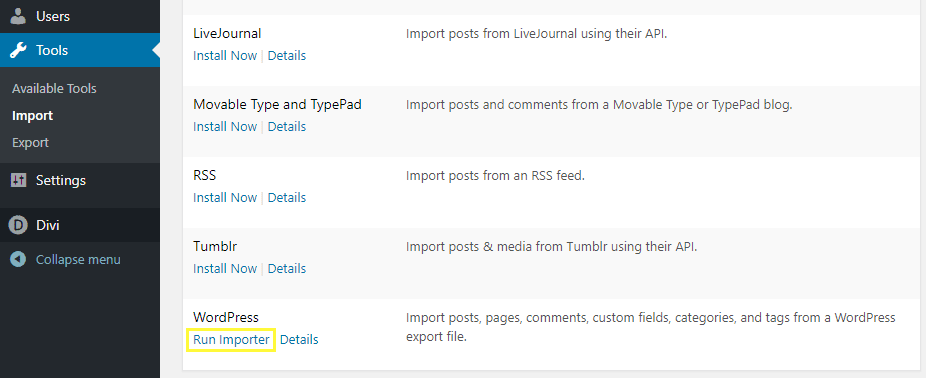Viewport: 926px width, 378px height.
Task: Run Importer for WordPress
Action: tap(232, 340)
